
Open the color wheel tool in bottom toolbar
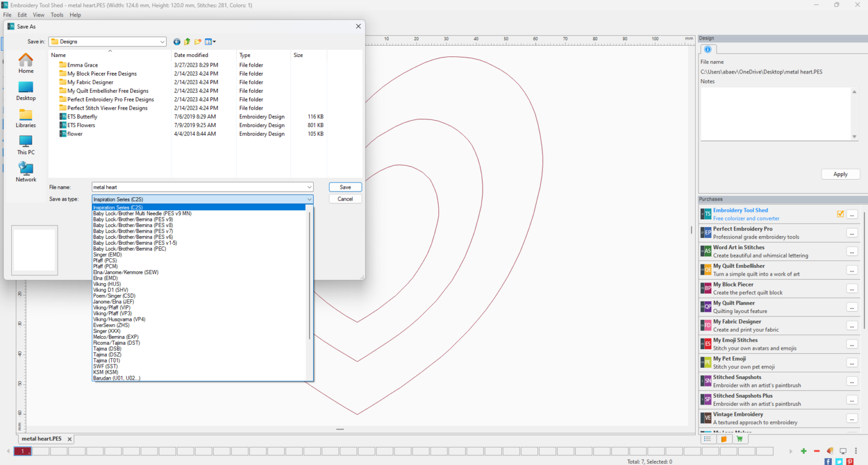coord(829,451)
